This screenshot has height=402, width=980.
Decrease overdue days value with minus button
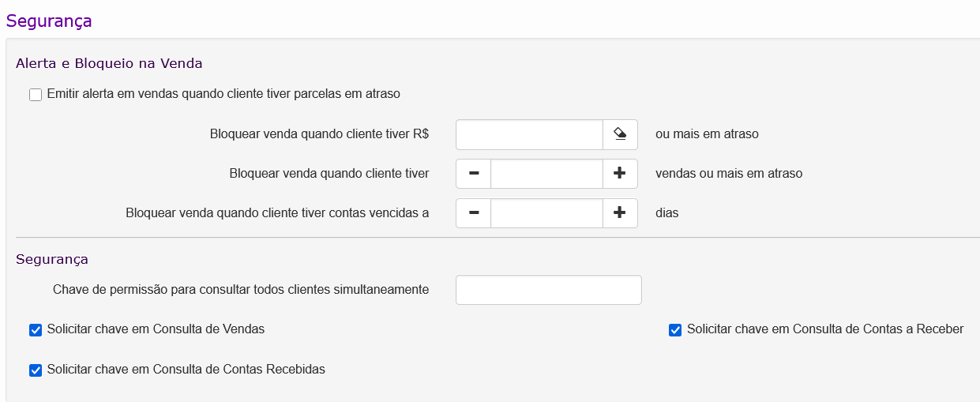[474, 212]
